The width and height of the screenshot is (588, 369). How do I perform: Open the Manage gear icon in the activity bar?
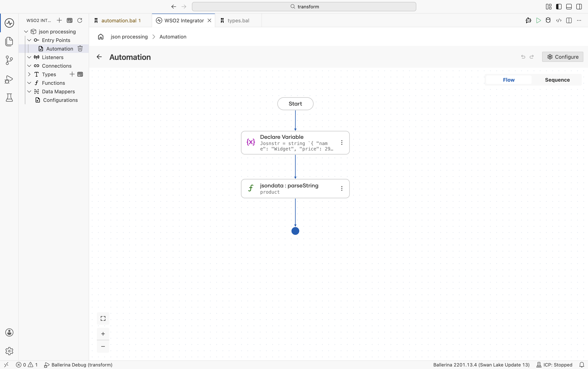tap(9, 351)
